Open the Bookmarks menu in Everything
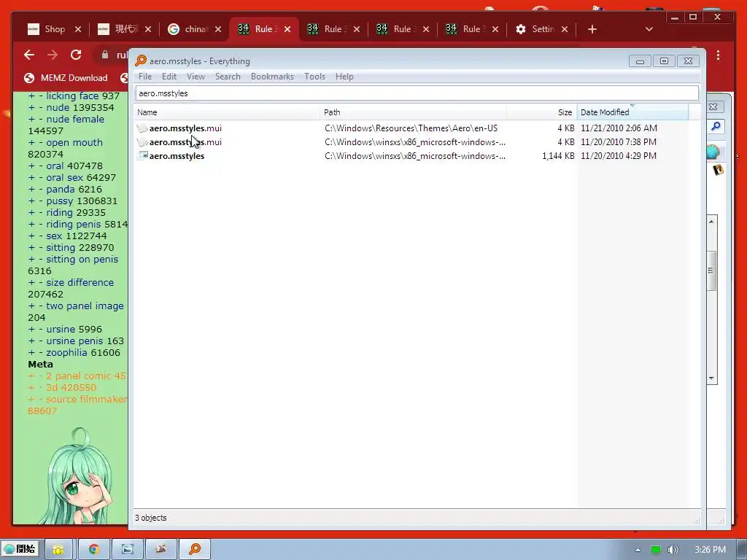 click(x=272, y=77)
